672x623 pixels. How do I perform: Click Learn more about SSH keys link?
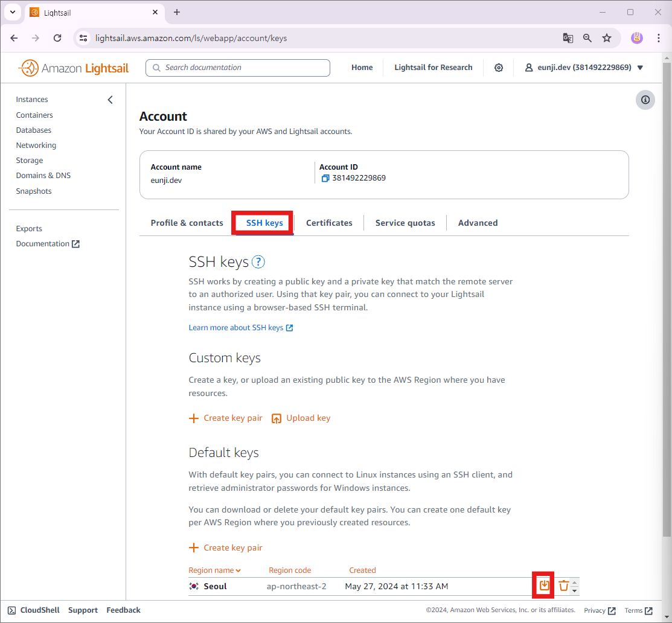(x=241, y=328)
